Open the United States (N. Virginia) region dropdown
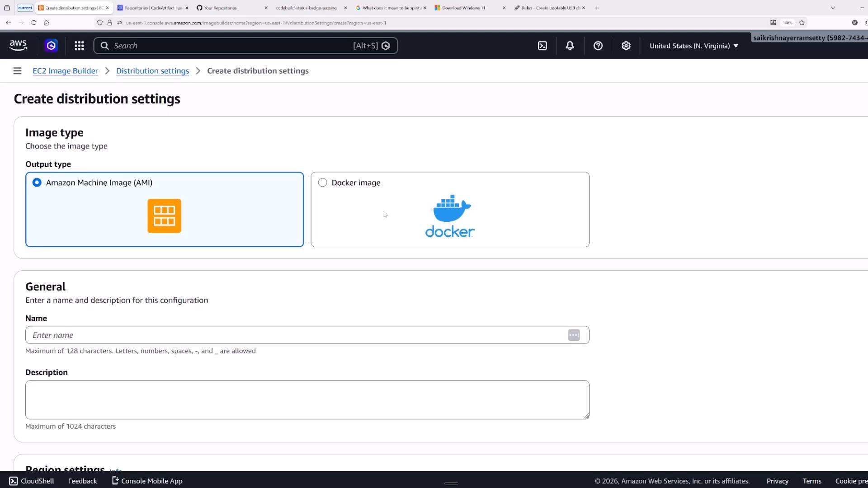868x488 pixels. 693,46
